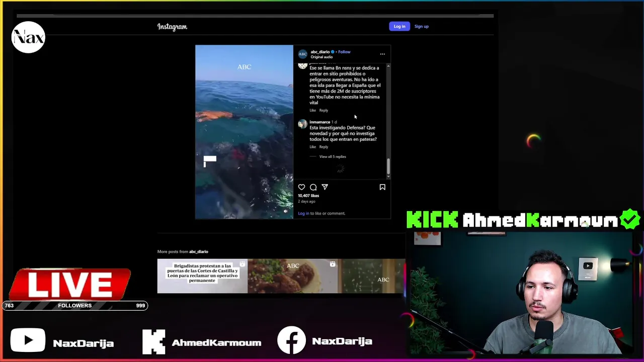Screen dimensions: 644x362
Task: Like the post with the heart icon
Action: pos(301,187)
